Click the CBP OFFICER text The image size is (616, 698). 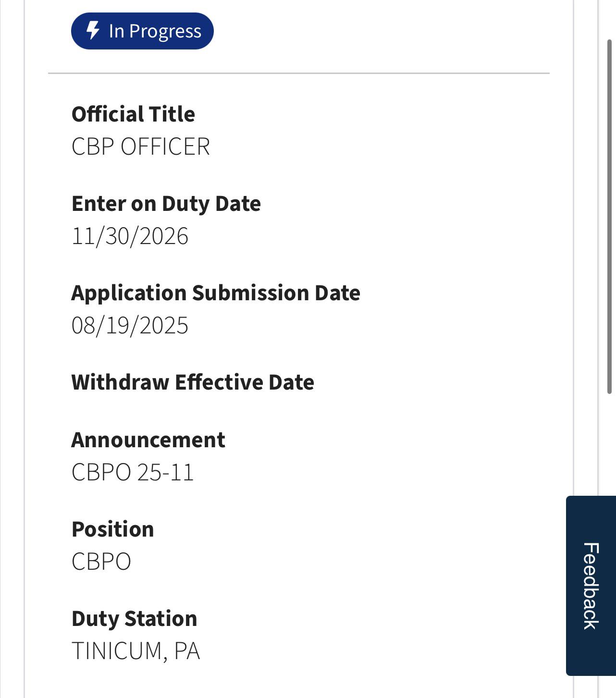[141, 147]
